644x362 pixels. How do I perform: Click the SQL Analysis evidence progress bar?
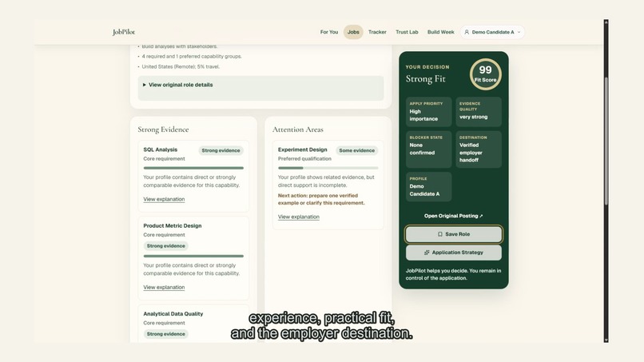[193, 168]
